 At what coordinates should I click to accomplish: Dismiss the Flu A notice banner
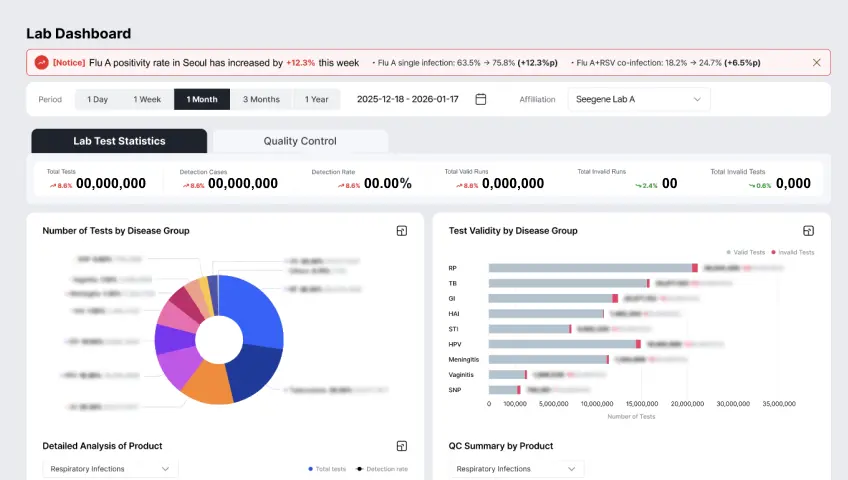(817, 63)
